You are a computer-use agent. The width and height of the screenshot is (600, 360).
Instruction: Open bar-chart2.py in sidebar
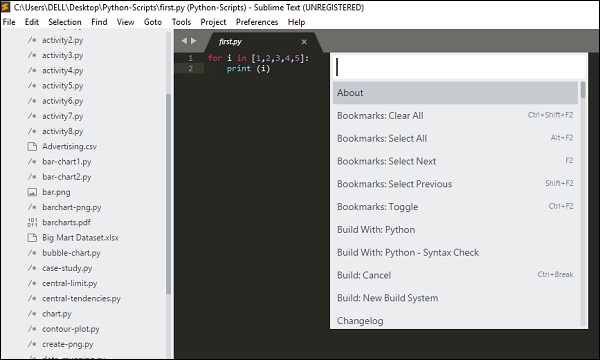tap(67, 177)
